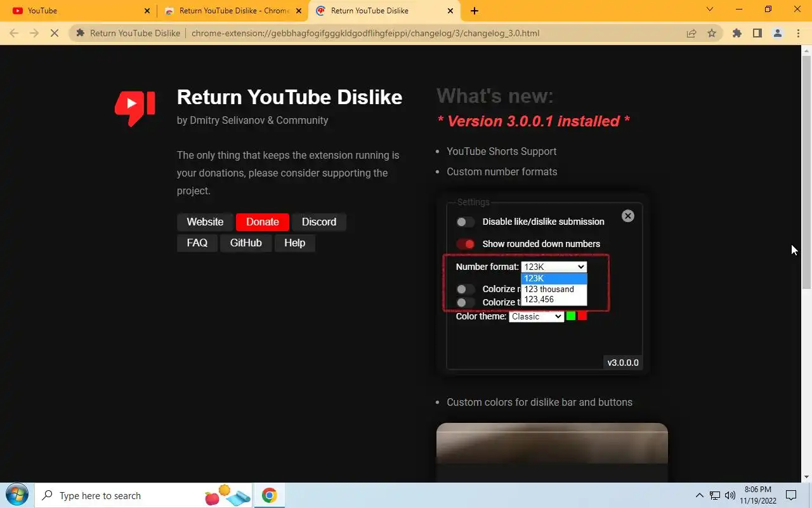Click the red color swatch
Image resolution: width=812 pixels, height=508 pixels.
click(582, 316)
